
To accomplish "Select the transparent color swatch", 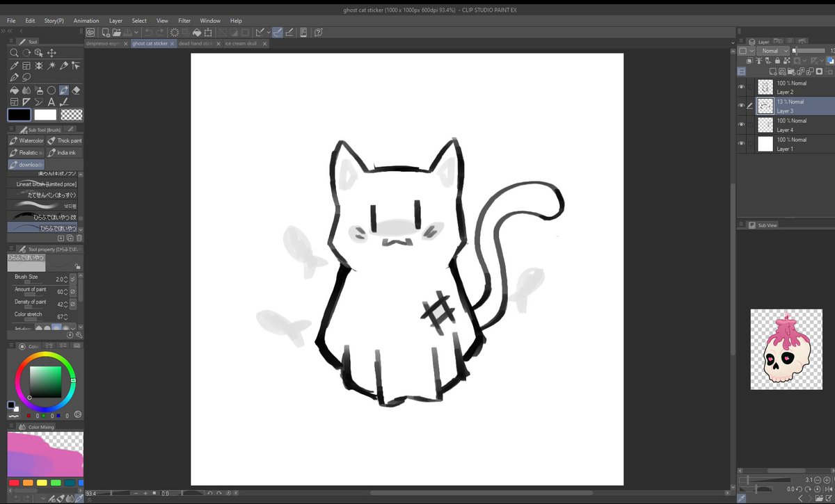I will pos(72,115).
